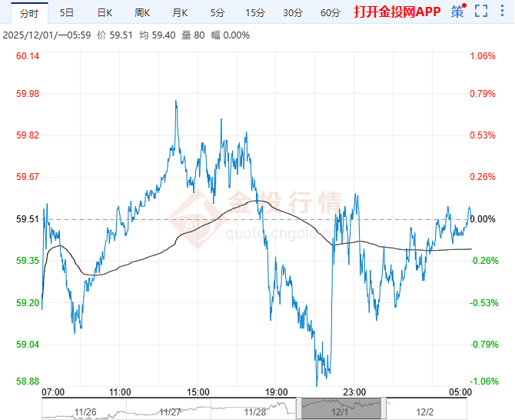Image resolution: width=515 pixels, height=420 pixels.
Task: Click the 59.51 baseline price label
Action: (28, 219)
